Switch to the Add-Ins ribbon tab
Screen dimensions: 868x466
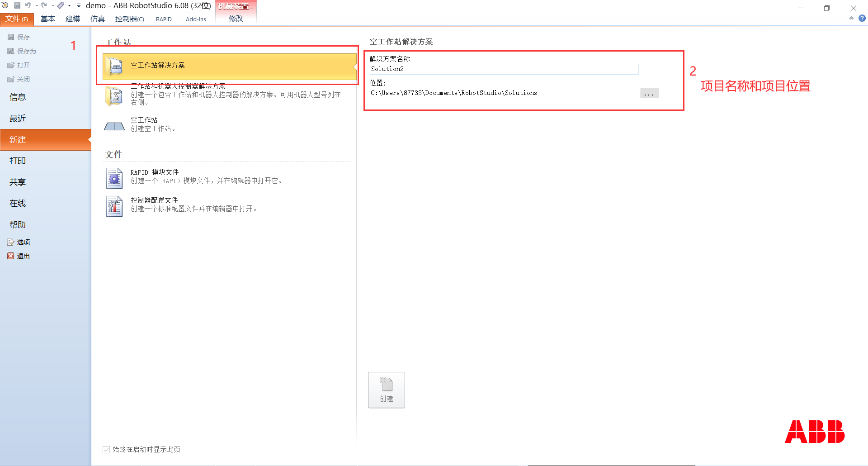(196, 19)
